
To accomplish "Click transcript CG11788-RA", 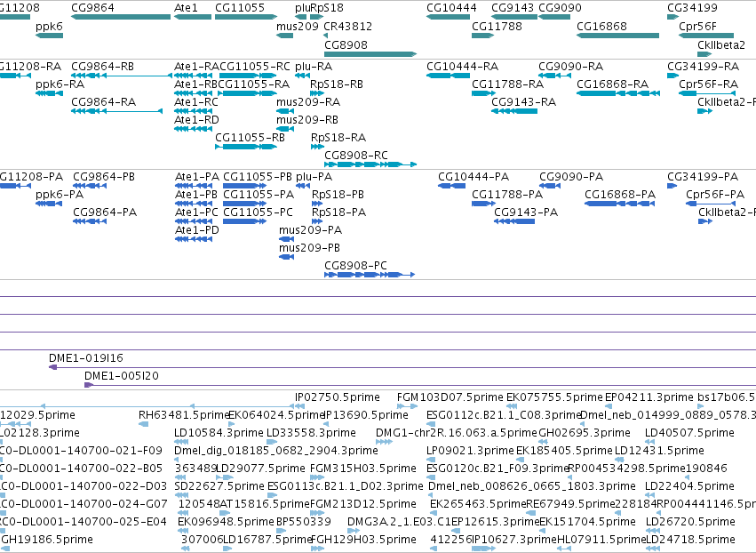I will point(483,93).
